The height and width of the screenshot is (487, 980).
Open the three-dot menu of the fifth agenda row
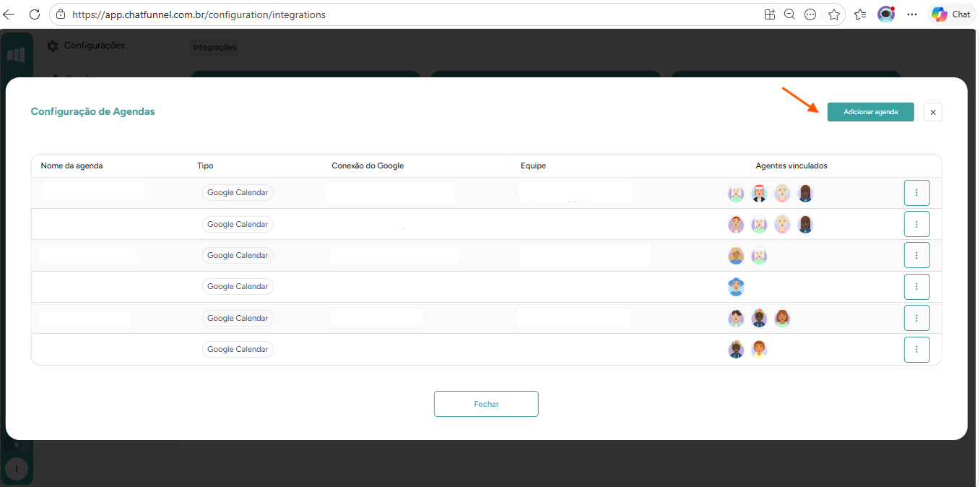point(916,318)
